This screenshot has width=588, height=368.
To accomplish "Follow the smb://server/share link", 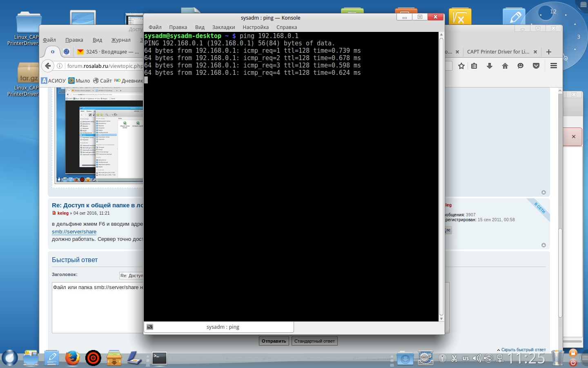I will pyautogui.click(x=74, y=232).
